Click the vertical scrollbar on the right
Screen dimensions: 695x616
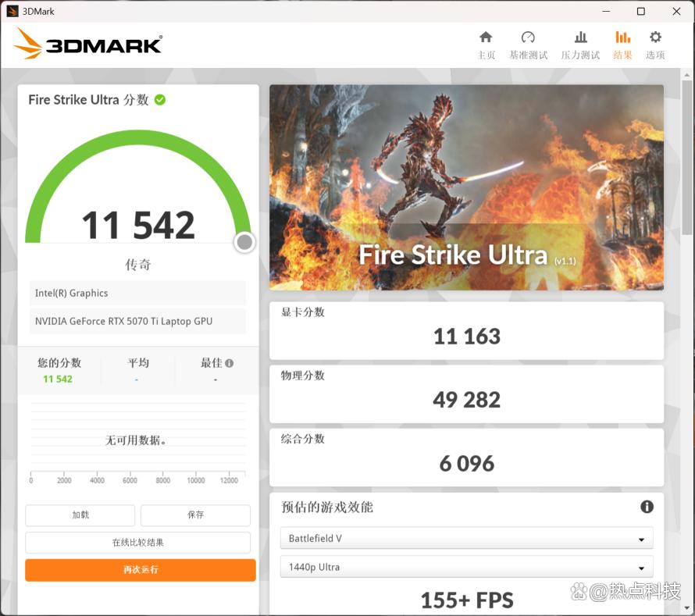tap(687, 159)
